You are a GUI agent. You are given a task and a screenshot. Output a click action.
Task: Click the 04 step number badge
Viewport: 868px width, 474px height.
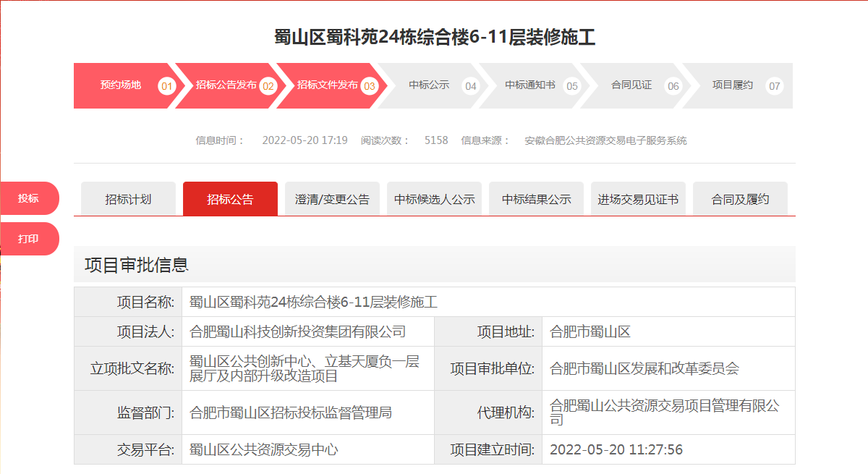[471, 86]
